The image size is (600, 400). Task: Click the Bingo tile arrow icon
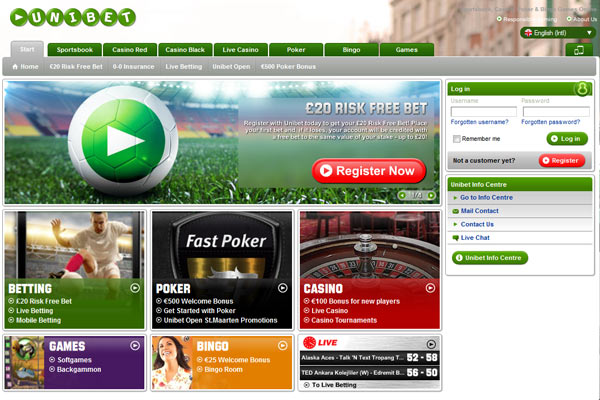point(282,346)
